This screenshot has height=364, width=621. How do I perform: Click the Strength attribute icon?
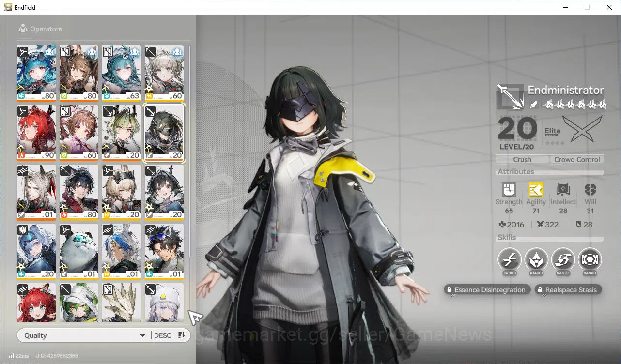click(509, 190)
